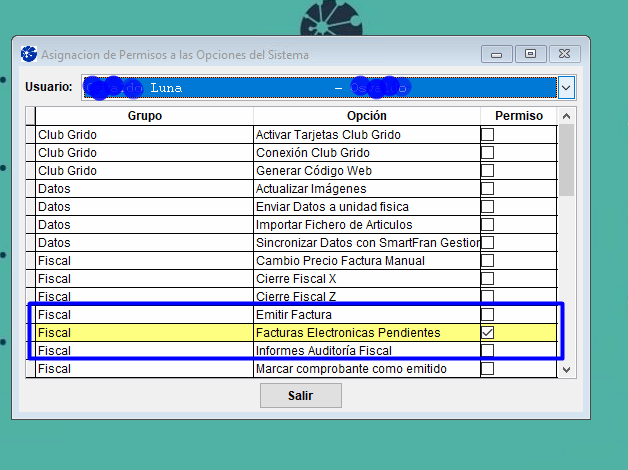Screen dimensions: 628x470
Task: Open the Usuario dropdown arrow
Action: pos(566,88)
